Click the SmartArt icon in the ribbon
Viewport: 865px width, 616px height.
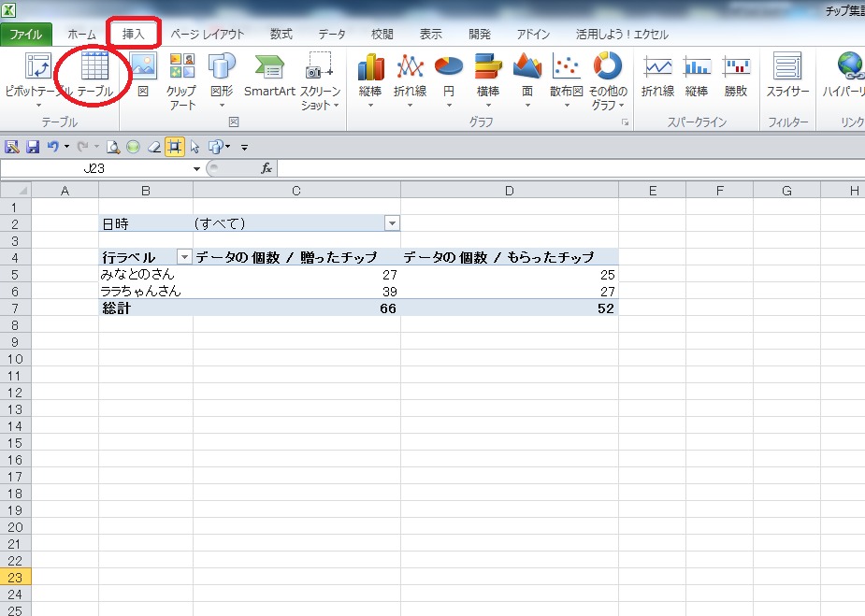[x=269, y=75]
